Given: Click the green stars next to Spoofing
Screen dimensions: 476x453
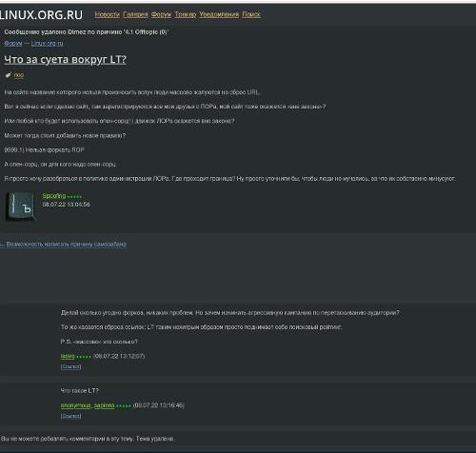Looking at the screenshot, I should pos(74,196).
